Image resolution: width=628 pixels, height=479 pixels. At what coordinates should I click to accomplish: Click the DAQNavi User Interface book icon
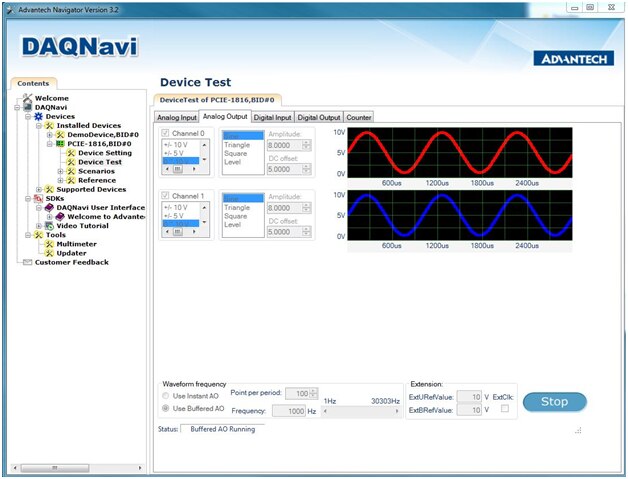[x=49, y=207]
